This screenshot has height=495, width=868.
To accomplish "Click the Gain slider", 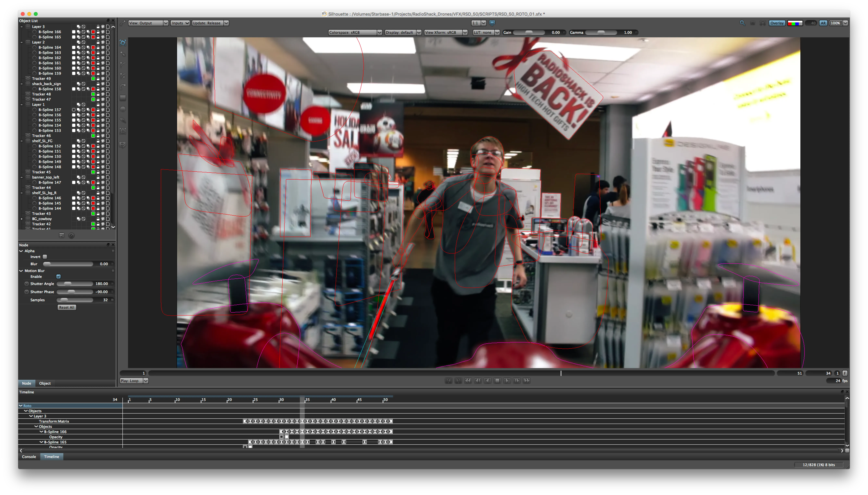I will coord(529,32).
